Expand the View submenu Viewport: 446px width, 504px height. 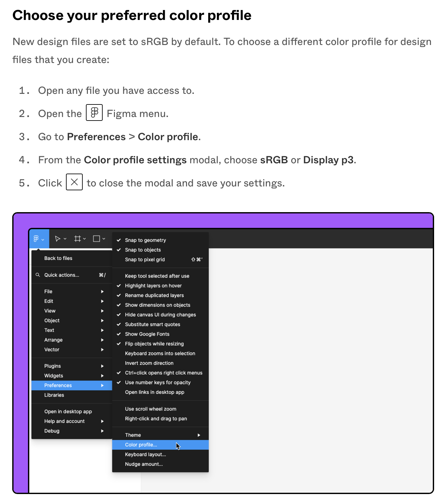pos(72,311)
